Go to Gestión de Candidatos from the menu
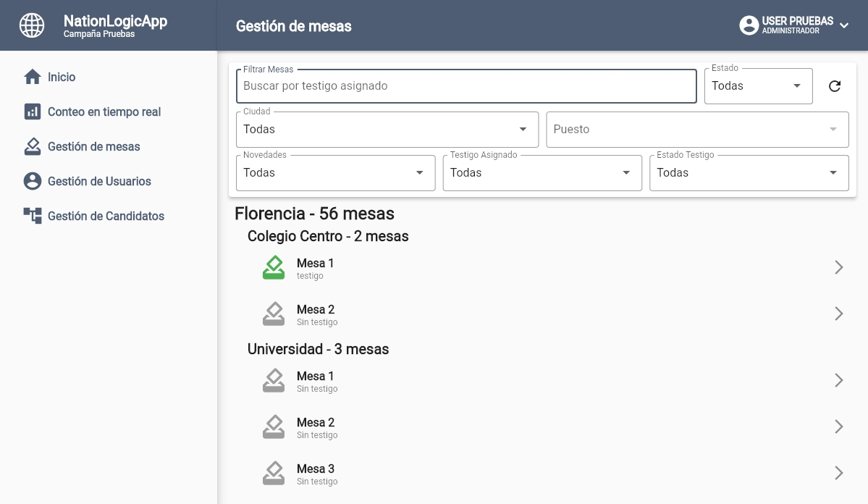The width and height of the screenshot is (868, 504). (x=106, y=216)
